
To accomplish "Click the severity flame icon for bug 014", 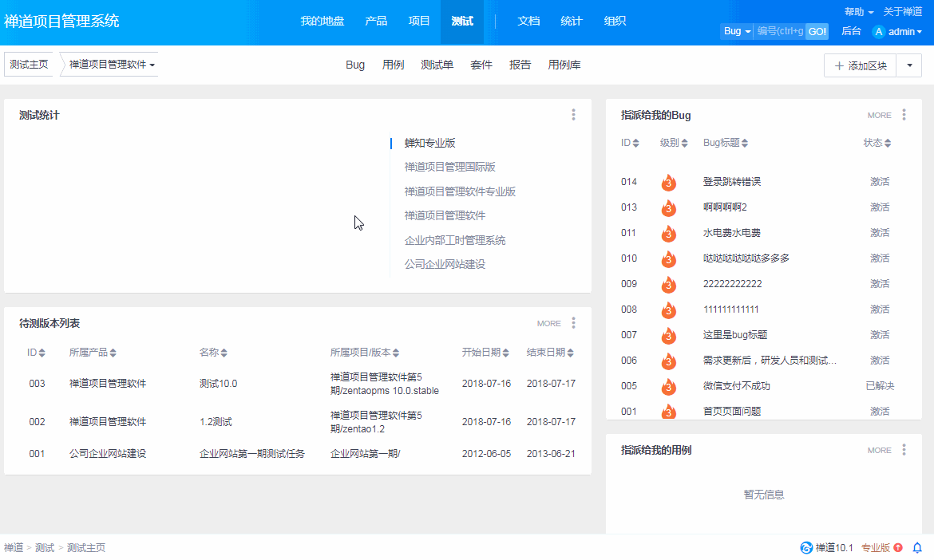I will click(x=669, y=183).
